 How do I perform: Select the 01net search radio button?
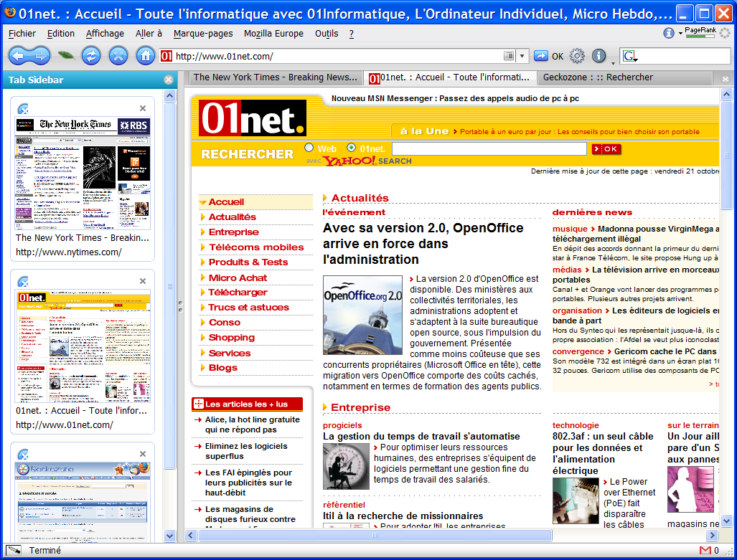coord(351,148)
